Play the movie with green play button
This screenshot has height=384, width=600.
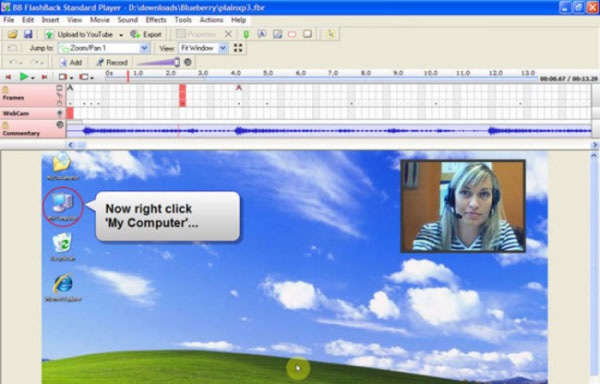point(24,77)
